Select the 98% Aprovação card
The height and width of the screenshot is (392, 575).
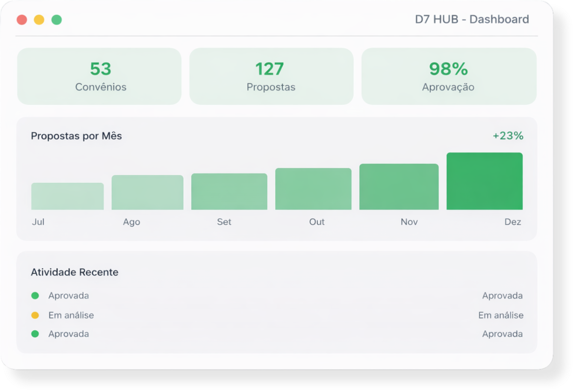tap(449, 76)
